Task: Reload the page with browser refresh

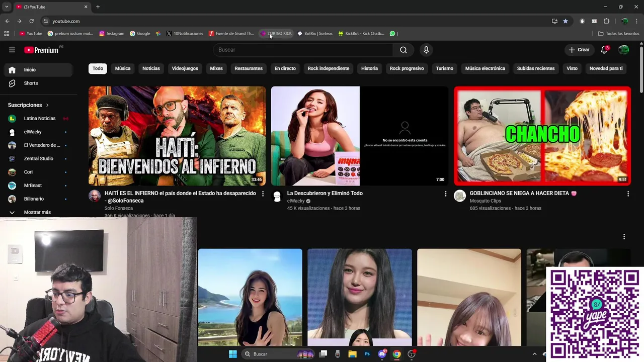Action: pos(31,21)
